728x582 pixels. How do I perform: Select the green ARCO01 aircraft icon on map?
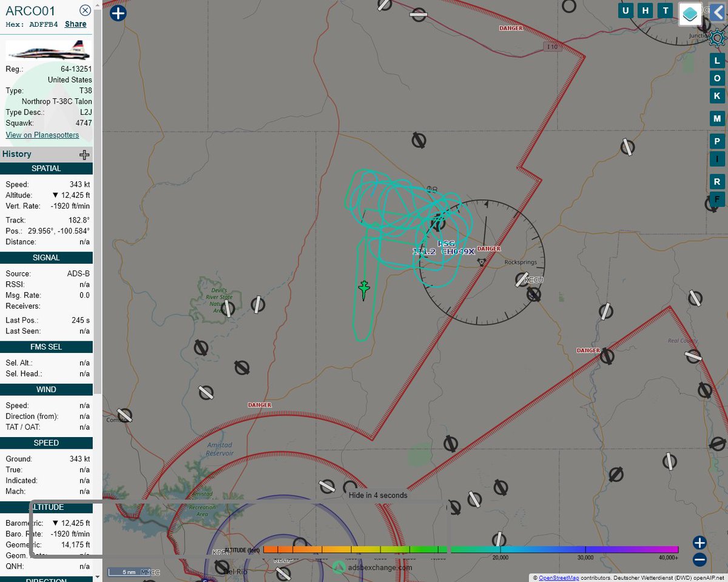[364, 290]
